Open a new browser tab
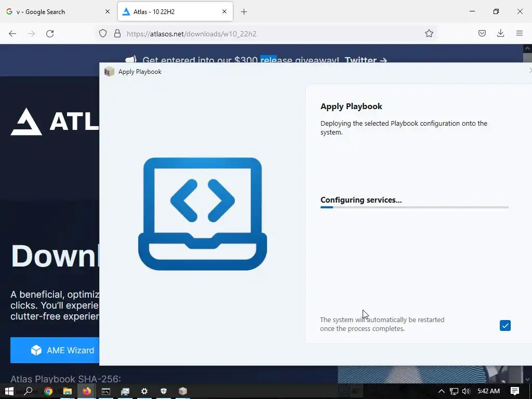This screenshot has height=399, width=532. 244,12
